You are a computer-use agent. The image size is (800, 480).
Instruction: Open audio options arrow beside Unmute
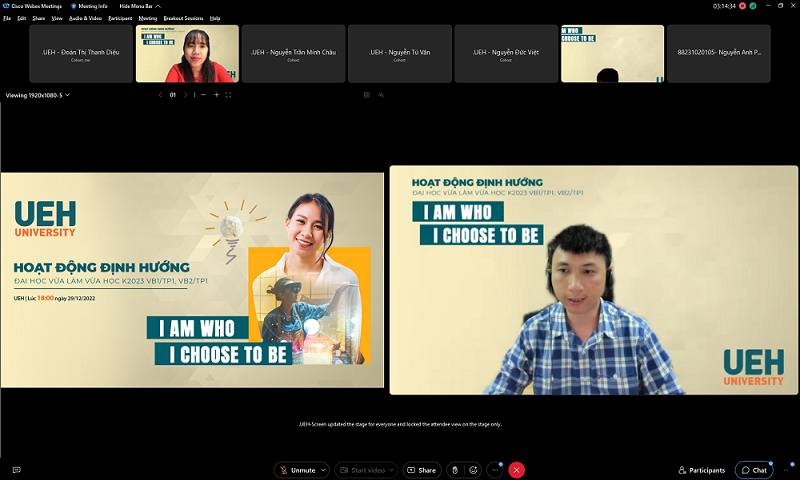pos(323,470)
